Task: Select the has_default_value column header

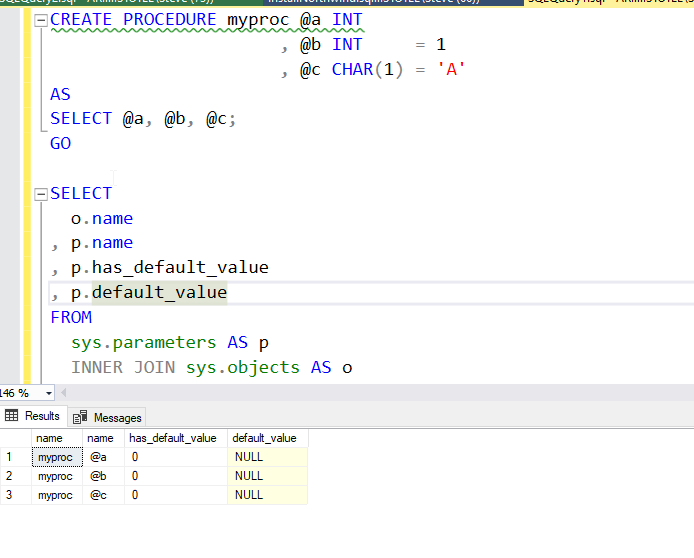Action: coord(173,438)
